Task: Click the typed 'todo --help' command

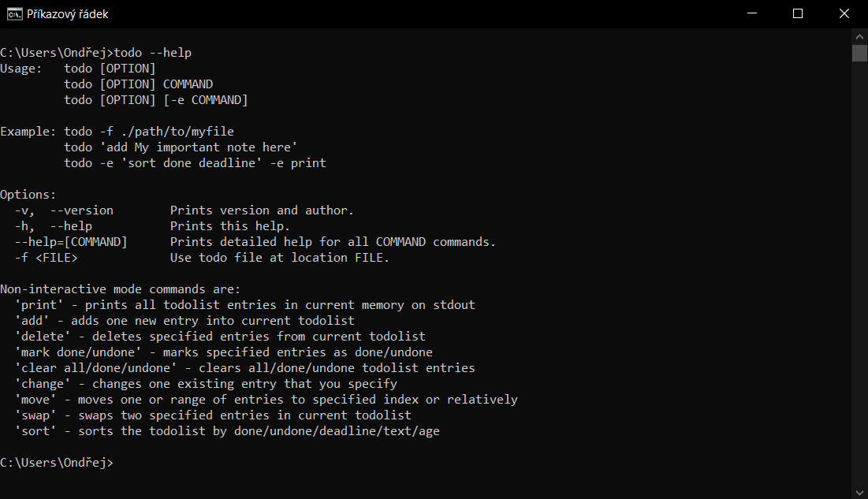Action: coord(153,53)
